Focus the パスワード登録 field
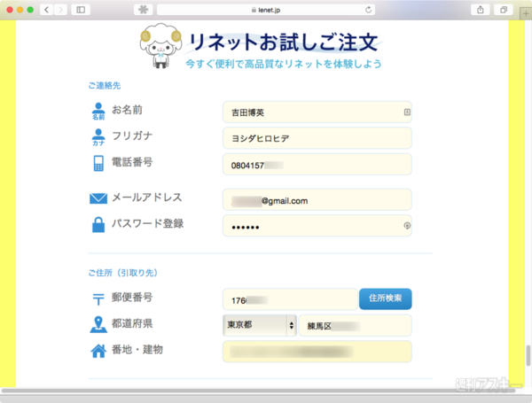 click(317, 226)
